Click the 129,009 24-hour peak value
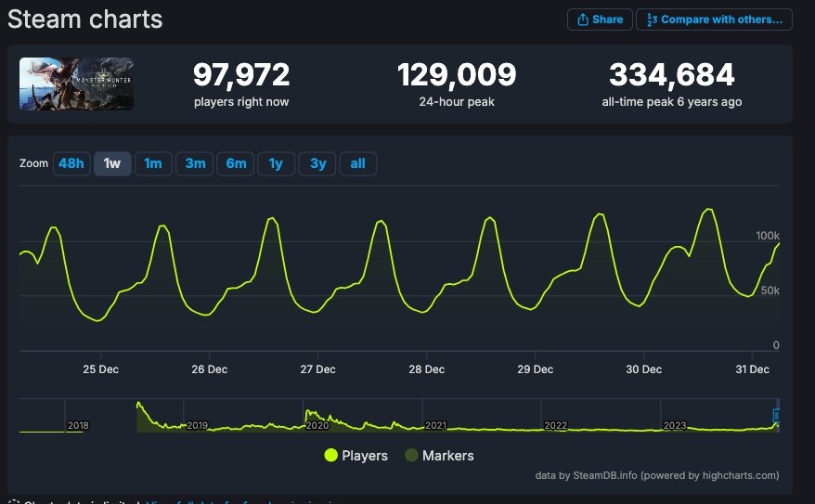The image size is (815, 504). pyautogui.click(x=457, y=75)
